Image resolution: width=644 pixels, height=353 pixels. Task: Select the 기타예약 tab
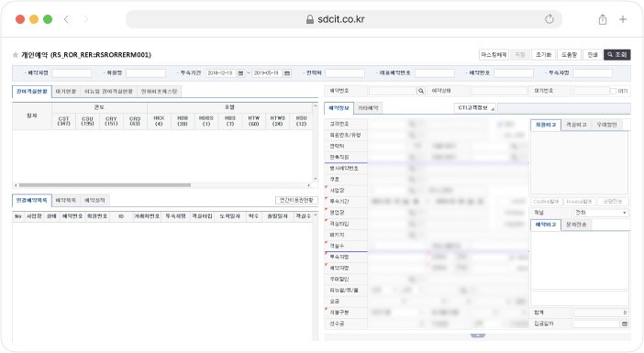[368, 108]
